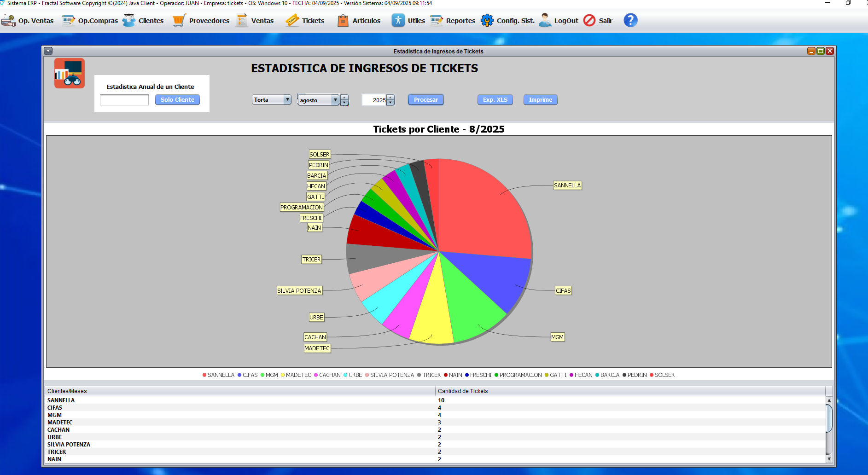The image size is (868, 475).
Task: Open the window menu arrow in title bar
Action: (x=48, y=51)
